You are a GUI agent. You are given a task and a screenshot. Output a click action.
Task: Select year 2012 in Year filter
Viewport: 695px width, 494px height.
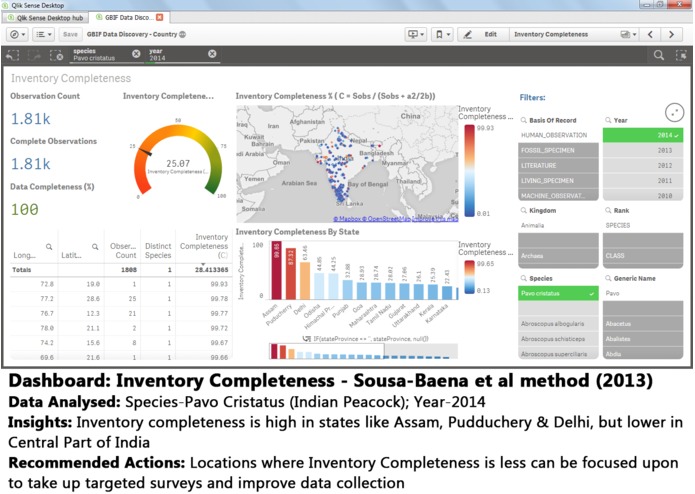click(643, 165)
